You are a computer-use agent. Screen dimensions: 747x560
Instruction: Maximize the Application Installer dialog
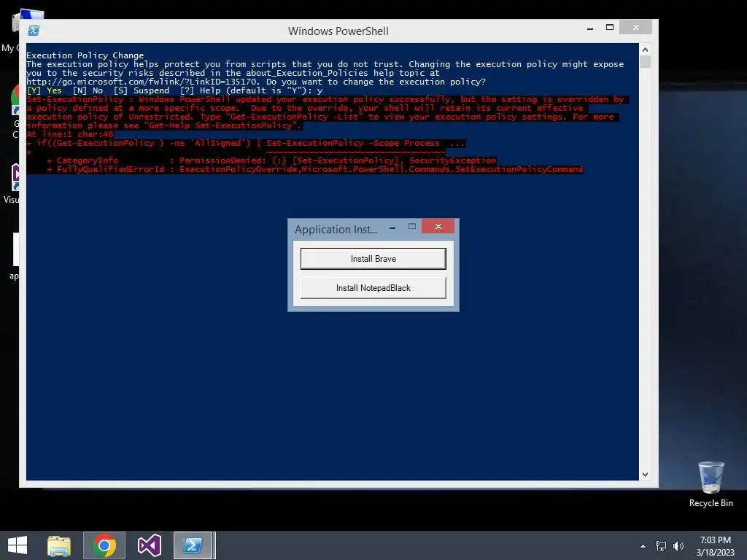click(x=412, y=227)
